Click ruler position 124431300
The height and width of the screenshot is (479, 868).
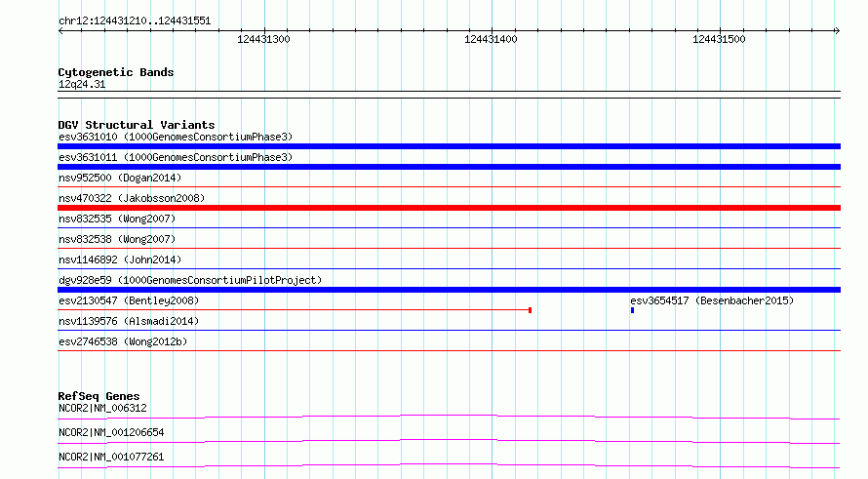pos(263,39)
